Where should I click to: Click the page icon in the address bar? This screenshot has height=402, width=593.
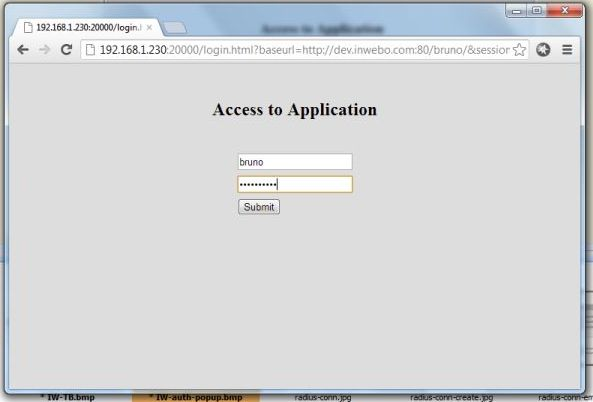[x=90, y=50]
